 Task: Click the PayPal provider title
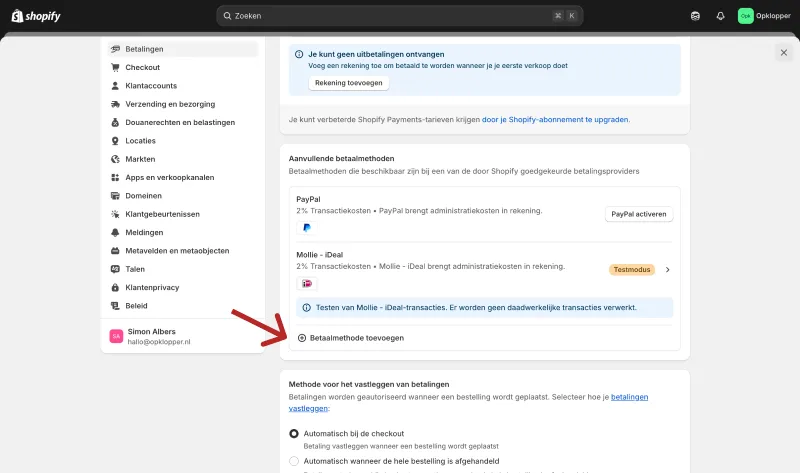pyautogui.click(x=308, y=200)
